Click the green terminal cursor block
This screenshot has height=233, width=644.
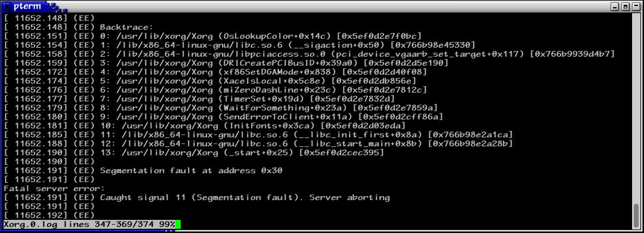click(178, 225)
